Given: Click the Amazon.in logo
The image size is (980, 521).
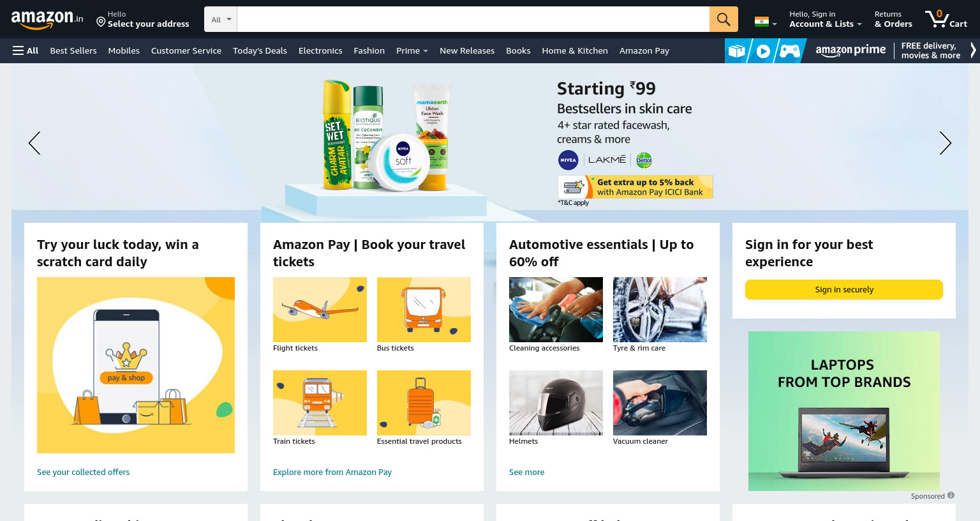Looking at the screenshot, I should tap(47, 19).
